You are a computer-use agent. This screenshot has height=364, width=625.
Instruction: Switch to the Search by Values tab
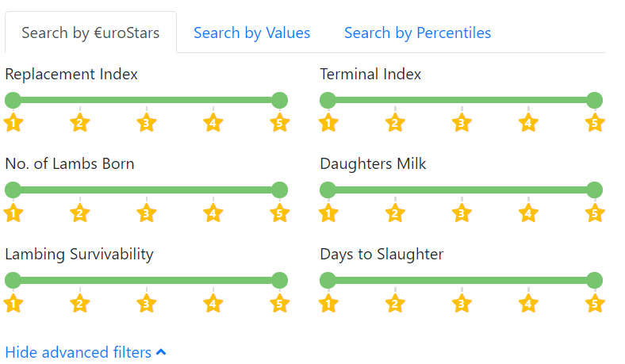click(251, 33)
